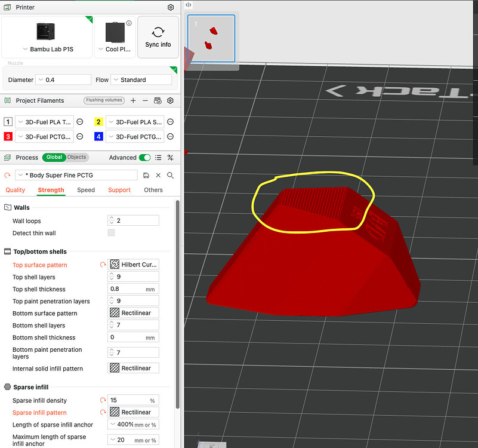Switch process scope to Objects
478x448 pixels.
pyautogui.click(x=77, y=157)
